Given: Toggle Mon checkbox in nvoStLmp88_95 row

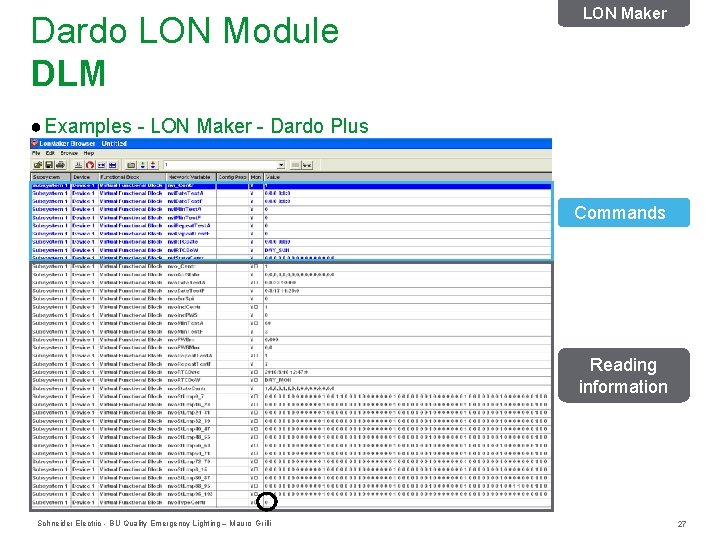Looking at the screenshot, I should pos(256,486).
